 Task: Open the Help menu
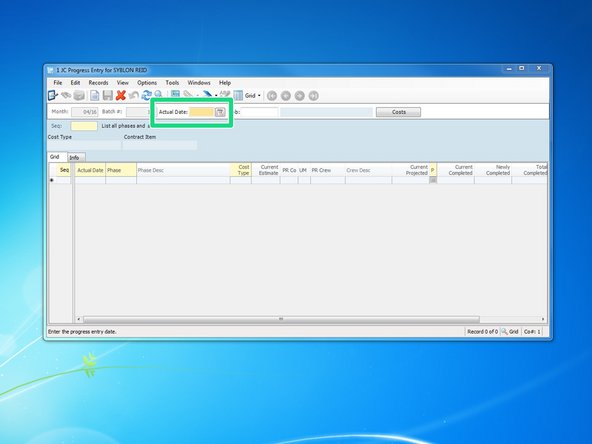[225, 83]
